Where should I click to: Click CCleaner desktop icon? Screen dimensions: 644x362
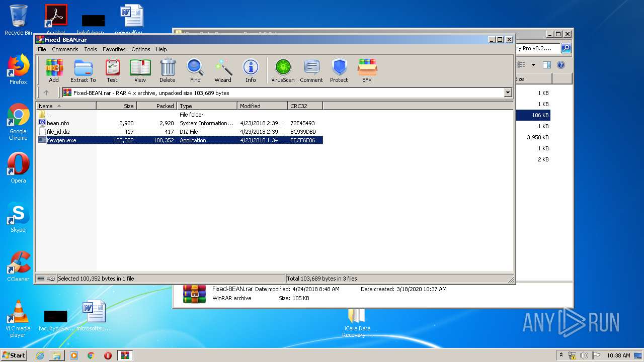[x=18, y=266]
